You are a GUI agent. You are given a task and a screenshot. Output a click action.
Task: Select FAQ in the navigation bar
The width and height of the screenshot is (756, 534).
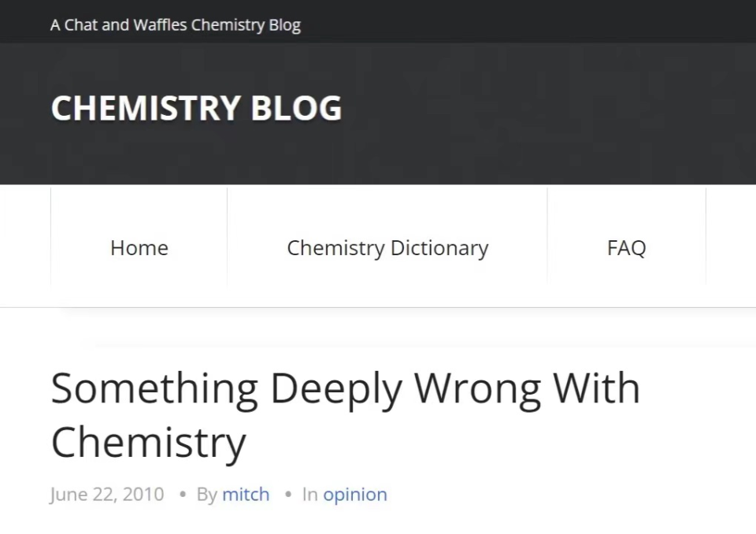(626, 248)
